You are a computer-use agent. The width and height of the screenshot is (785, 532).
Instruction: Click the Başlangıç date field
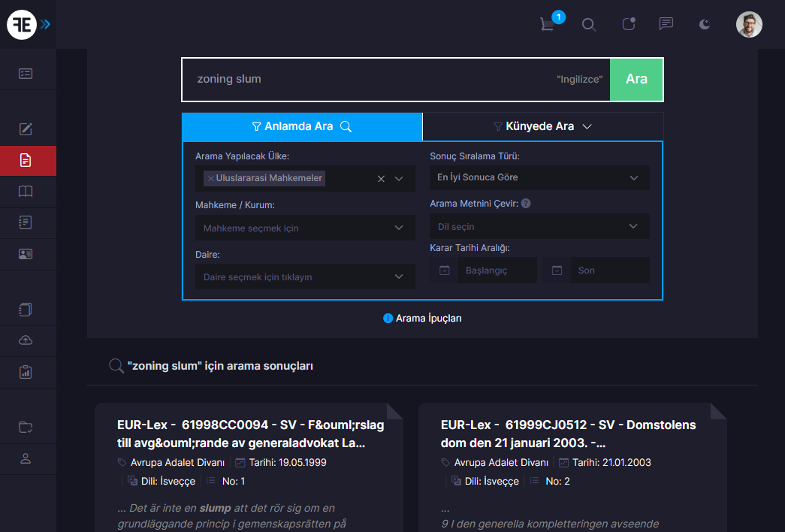(497, 271)
